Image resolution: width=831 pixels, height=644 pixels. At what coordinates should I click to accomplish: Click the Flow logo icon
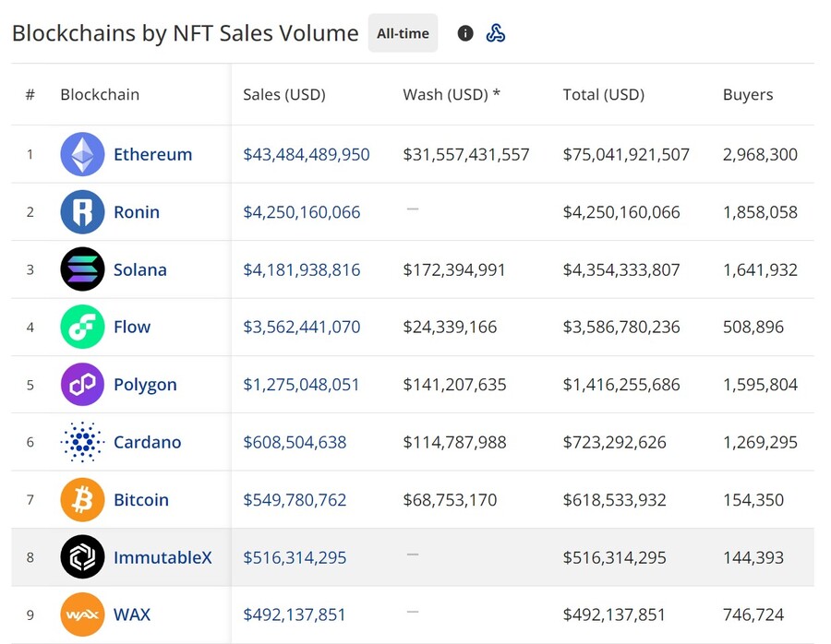(82, 327)
